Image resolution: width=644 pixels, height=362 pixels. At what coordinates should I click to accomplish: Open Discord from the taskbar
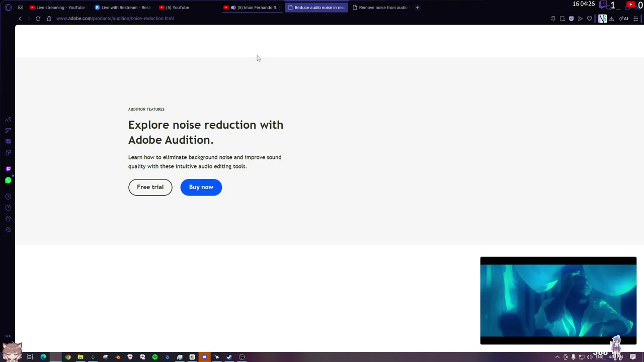click(204, 357)
